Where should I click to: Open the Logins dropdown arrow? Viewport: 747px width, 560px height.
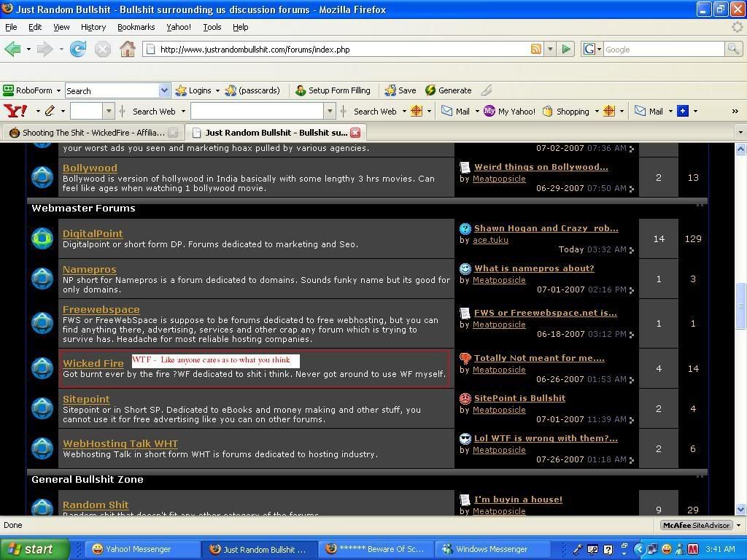pyautogui.click(x=217, y=90)
